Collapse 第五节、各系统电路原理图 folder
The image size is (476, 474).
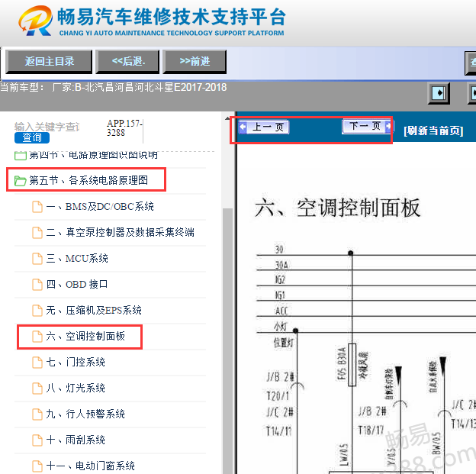coord(88,180)
